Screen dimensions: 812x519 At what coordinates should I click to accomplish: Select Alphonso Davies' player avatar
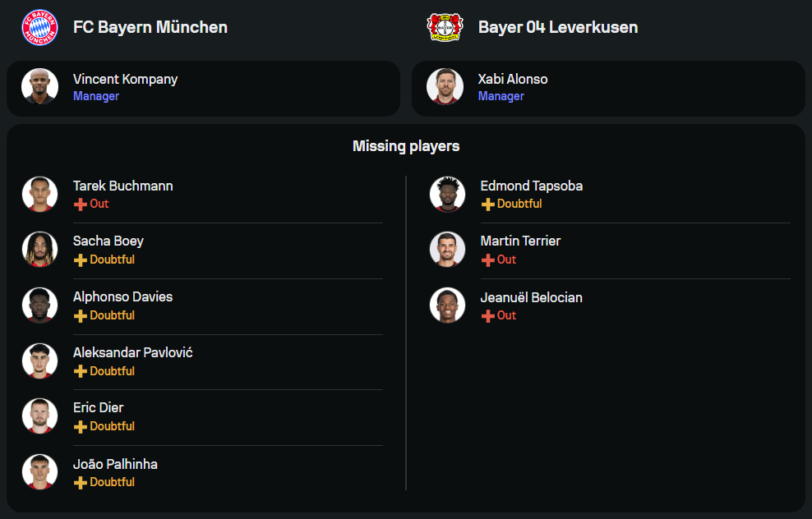coord(39,305)
